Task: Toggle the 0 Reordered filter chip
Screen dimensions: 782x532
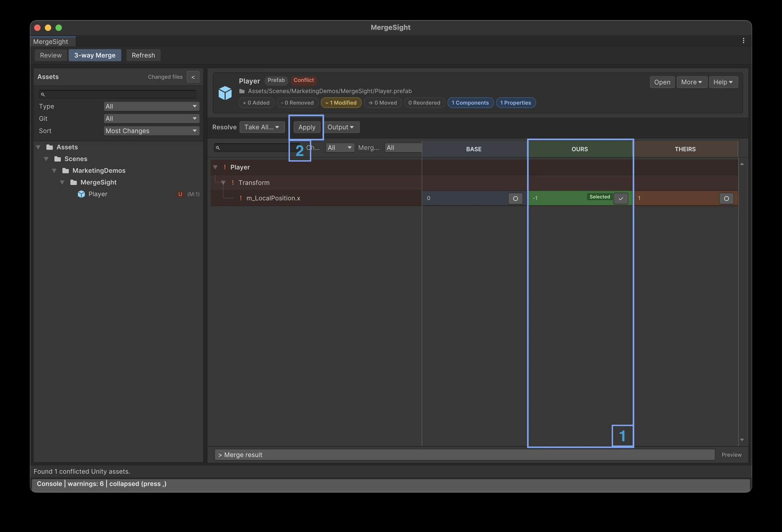Action: tap(424, 103)
